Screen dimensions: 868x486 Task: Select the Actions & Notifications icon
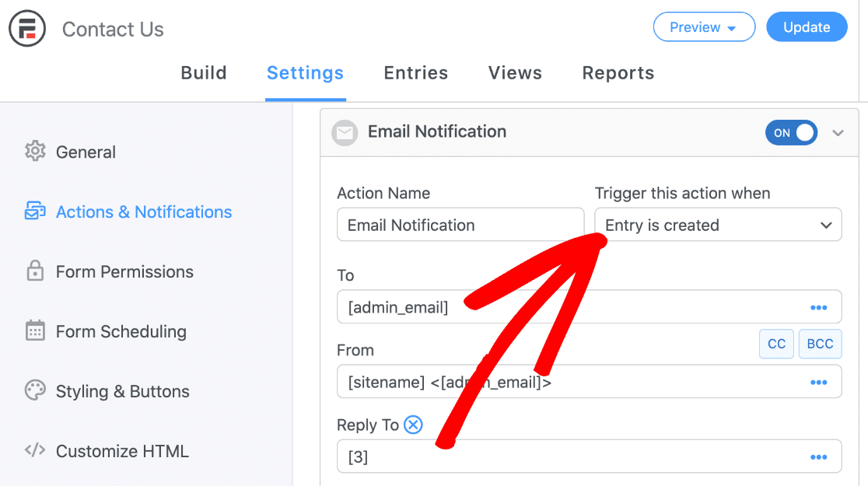point(34,212)
